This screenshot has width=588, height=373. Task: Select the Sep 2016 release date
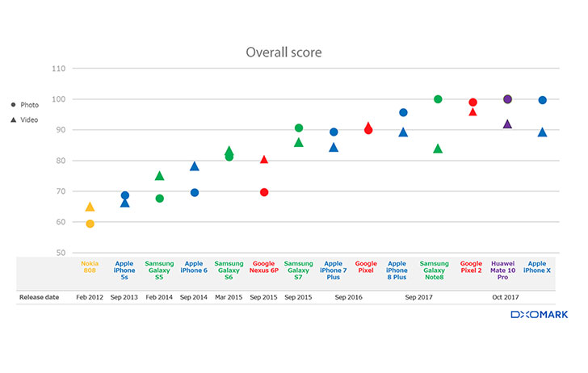tap(349, 297)
